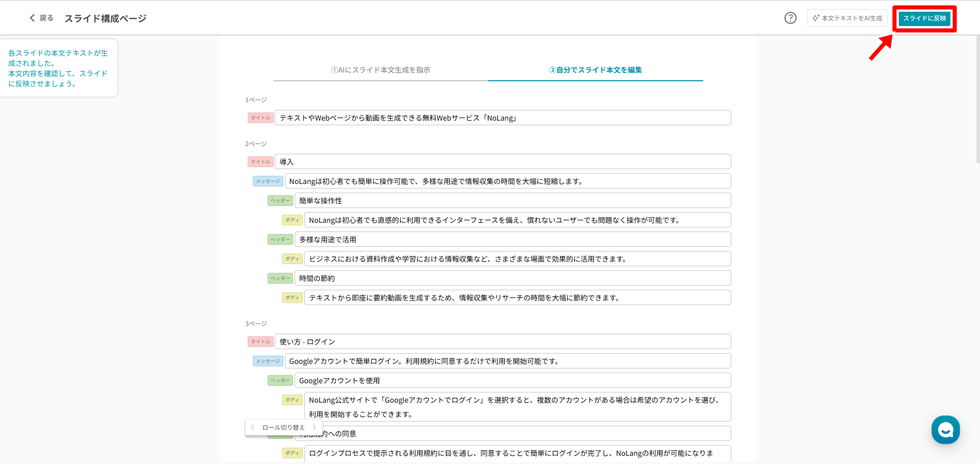Edit page 1 title field with NoLang text
The height and width of the screenshot is (464, 980).
click(x=503, y=118)
